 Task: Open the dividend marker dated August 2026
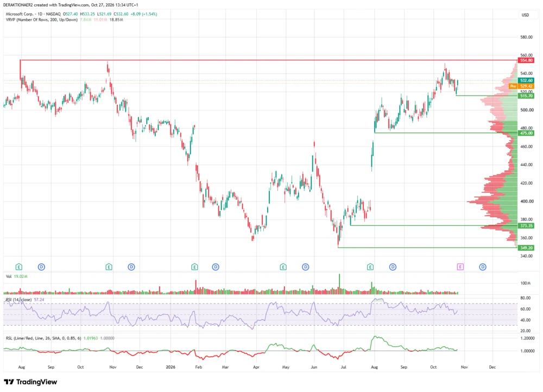[x=393, y=267]
